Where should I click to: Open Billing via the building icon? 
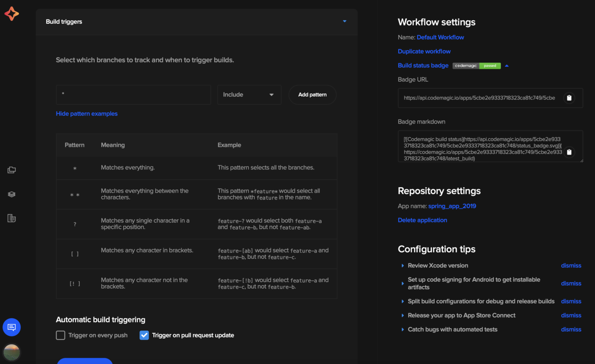pyautogui.click(x=11, y=218)
